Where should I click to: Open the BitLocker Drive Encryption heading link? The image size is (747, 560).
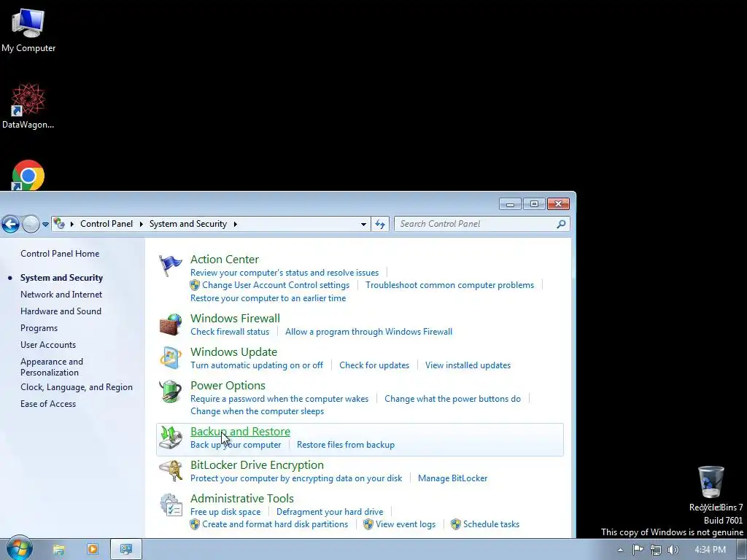258,464
